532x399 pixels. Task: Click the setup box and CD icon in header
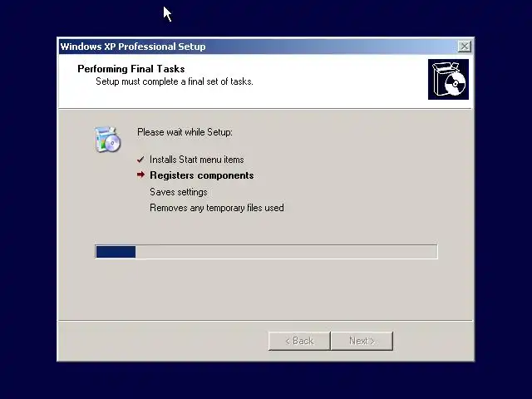click(448, 80)
